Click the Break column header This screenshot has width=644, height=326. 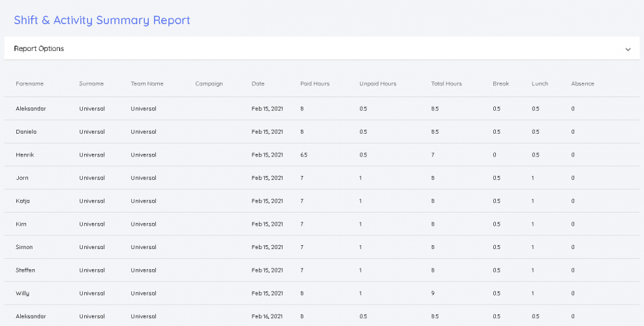click(x=500, y=84)
